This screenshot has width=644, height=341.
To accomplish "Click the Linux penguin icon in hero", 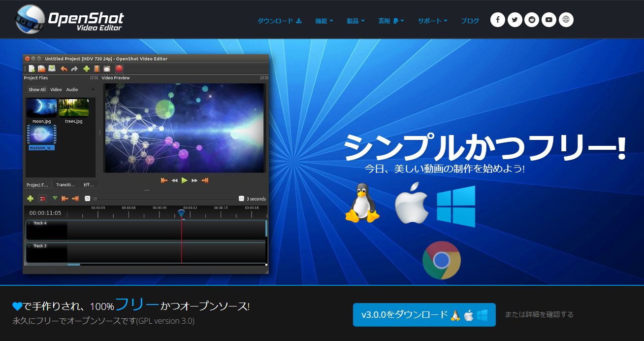I will tap(362, 203).
